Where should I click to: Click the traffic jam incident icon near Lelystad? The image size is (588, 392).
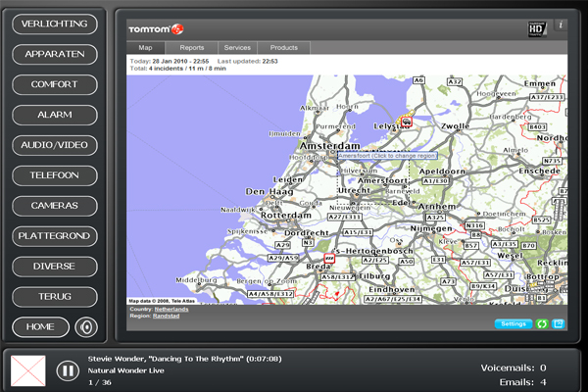point(407,122)
